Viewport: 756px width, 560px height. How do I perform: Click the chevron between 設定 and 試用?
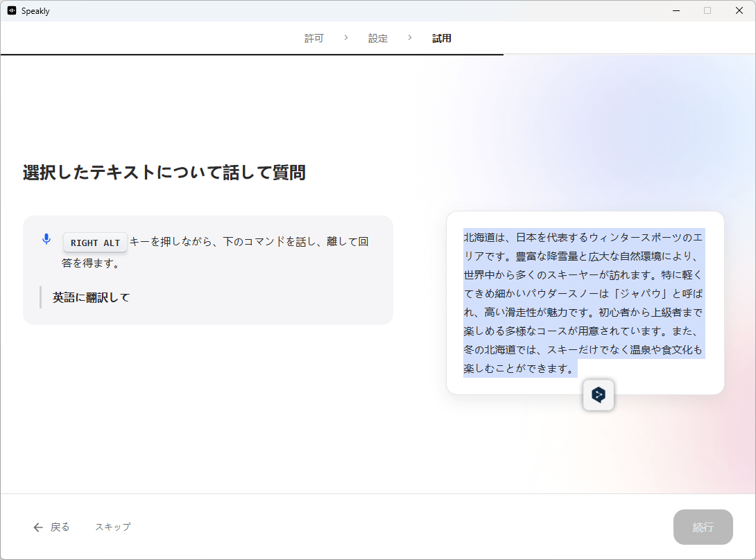(410, 38)
